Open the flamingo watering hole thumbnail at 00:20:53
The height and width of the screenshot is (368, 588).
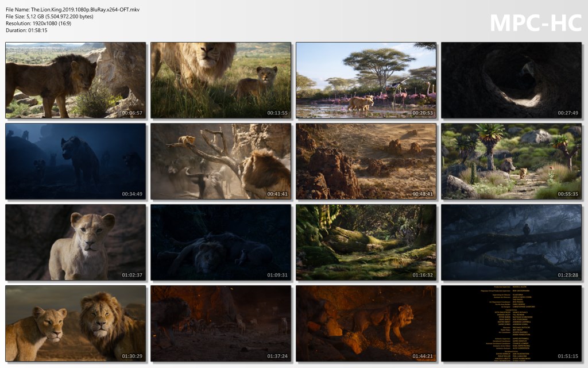(366, 80)
